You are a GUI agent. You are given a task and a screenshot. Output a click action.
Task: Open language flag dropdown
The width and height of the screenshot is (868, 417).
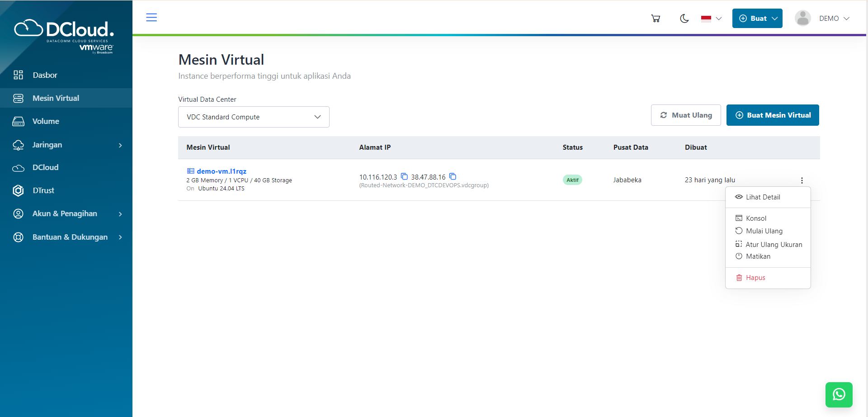click(711, 19)
